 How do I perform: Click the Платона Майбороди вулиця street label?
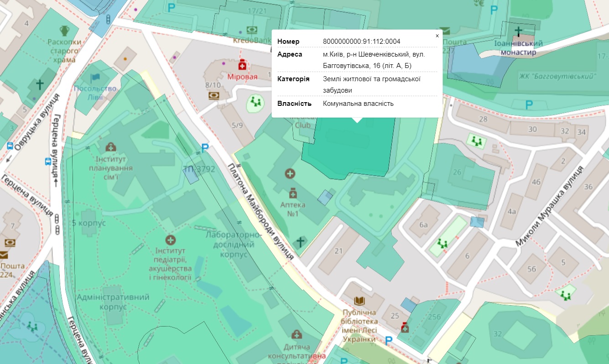click(262, 212)
